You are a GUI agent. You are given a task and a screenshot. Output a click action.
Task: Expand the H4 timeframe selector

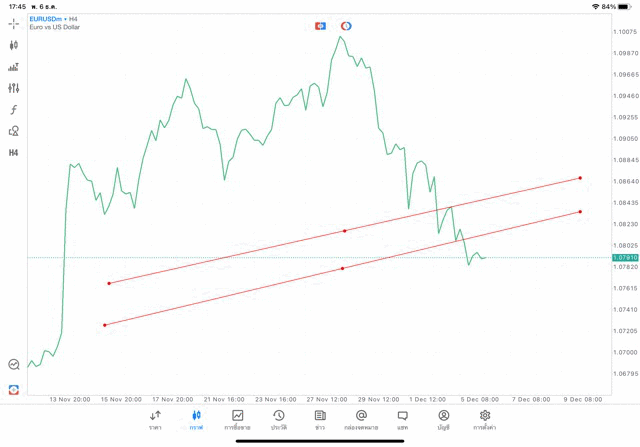(14, 153)
